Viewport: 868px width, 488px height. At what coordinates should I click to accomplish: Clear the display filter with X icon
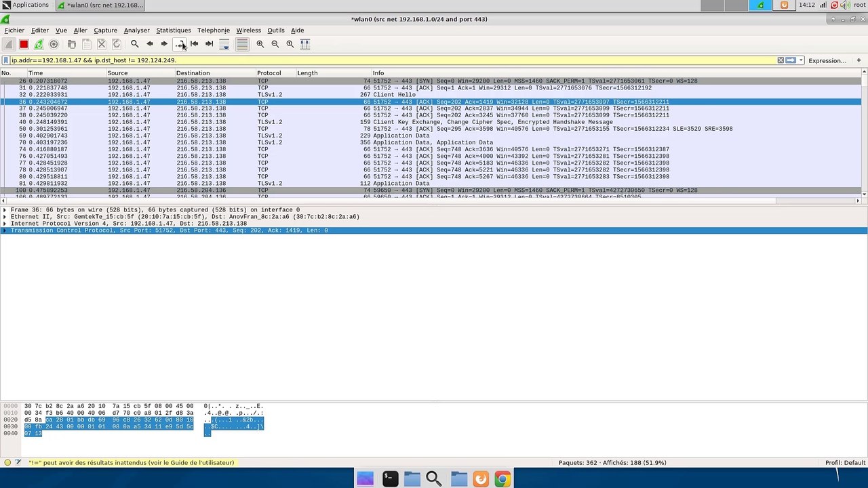tap(781, 60)
